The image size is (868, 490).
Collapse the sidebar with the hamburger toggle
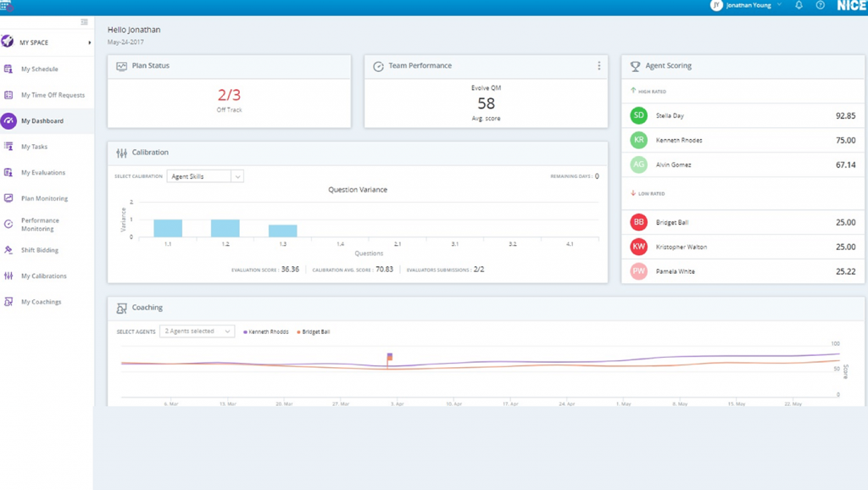84,22
